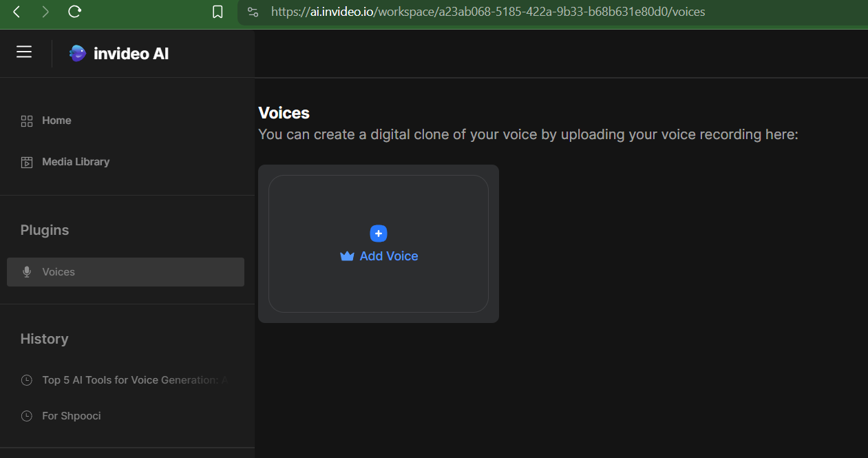The height and width of the screenshot is (458, 868).
Task: Click the Voices microphone icon
Action: coord(27,272)
